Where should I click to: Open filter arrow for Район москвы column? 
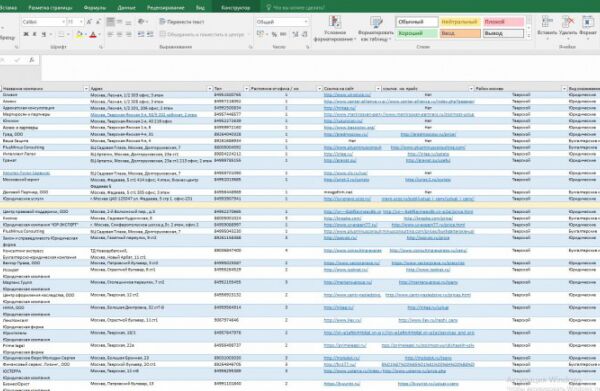564,89
